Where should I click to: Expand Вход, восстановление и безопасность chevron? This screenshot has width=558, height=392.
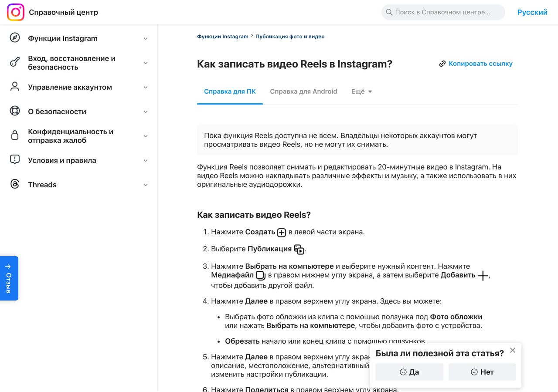[x=146, y=63]
